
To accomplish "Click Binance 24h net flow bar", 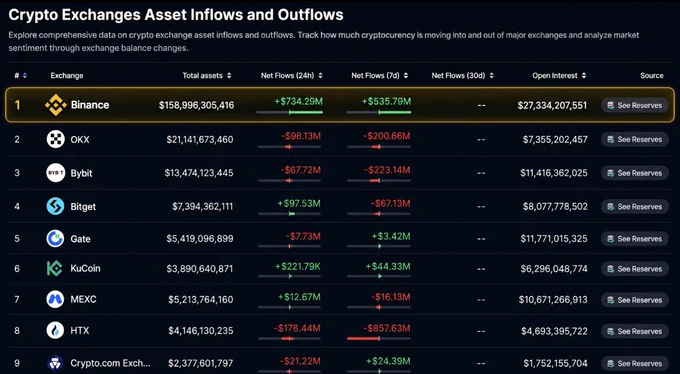I will (x=290, y=112).
